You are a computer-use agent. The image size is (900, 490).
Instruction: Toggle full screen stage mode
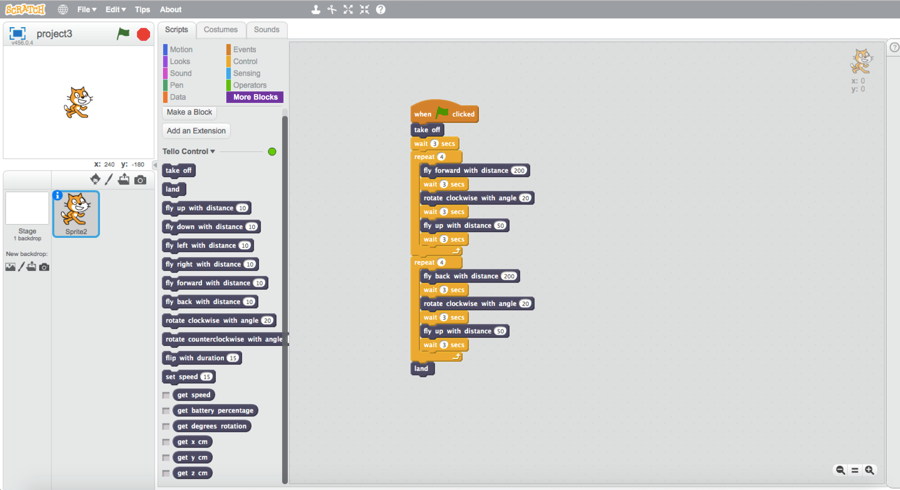pyautogui.click(x=17, y=34)
